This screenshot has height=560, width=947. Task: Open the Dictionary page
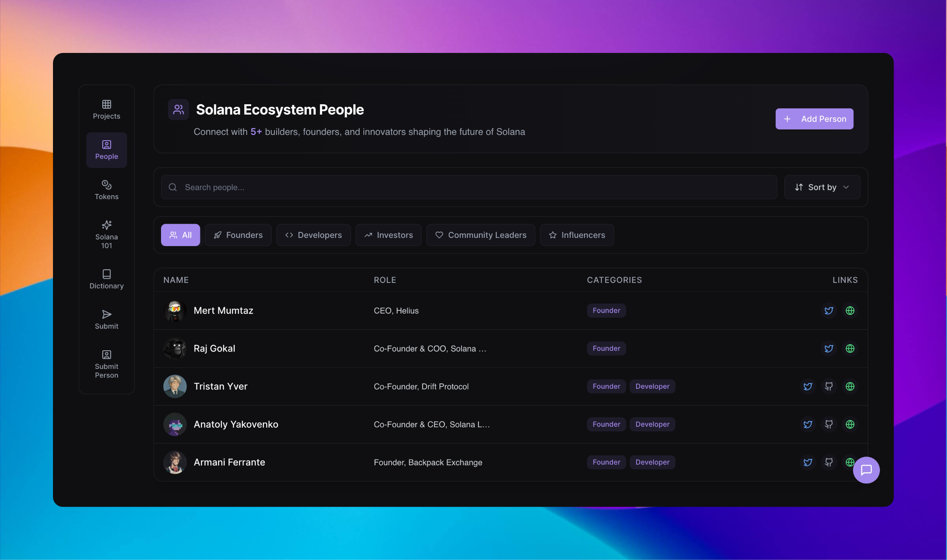click(106, 280)
